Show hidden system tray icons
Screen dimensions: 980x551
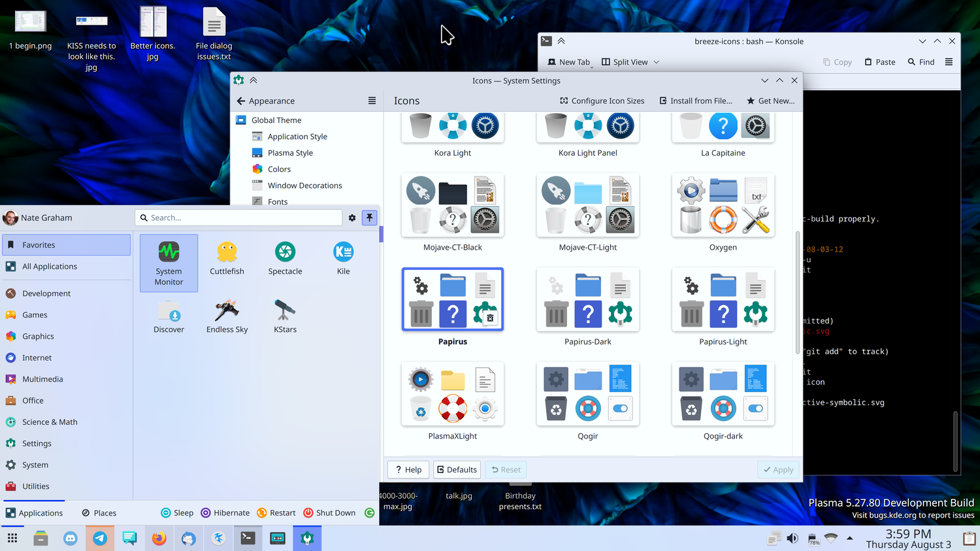(849, 539)
